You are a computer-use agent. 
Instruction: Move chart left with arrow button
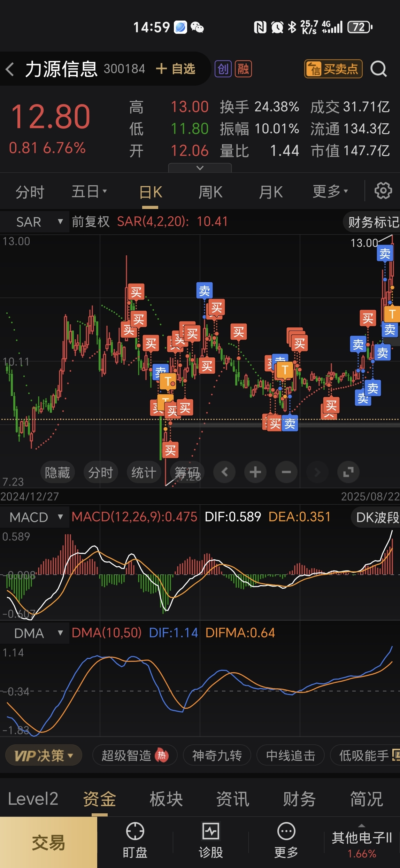tap(224, 472)
